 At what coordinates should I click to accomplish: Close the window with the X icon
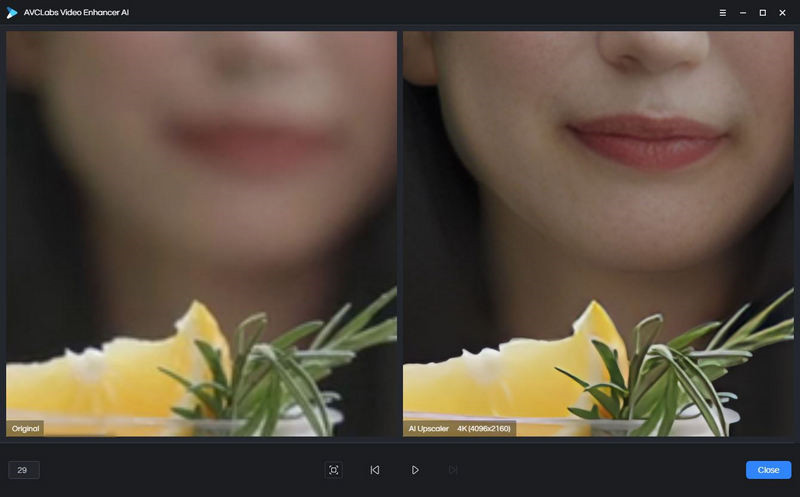[x=783, y=12]
